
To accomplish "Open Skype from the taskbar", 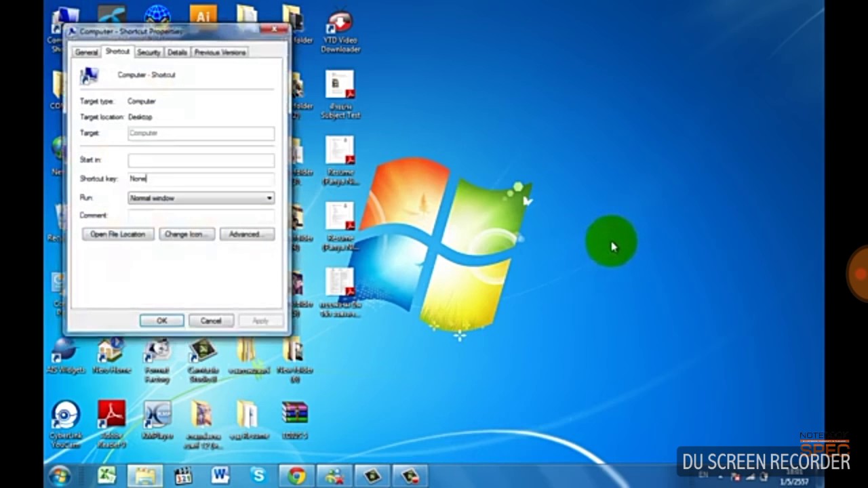I will pos(258,476).
